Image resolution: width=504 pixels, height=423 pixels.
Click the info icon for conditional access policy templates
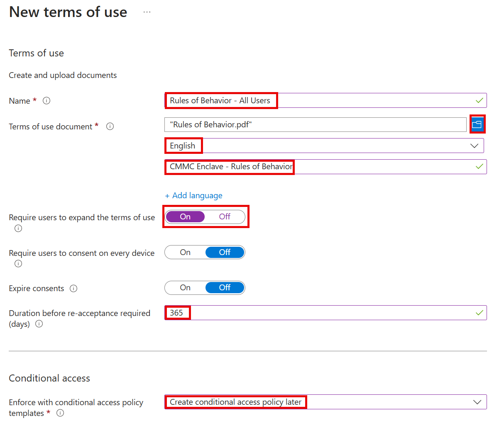click(x=60, y=413)
